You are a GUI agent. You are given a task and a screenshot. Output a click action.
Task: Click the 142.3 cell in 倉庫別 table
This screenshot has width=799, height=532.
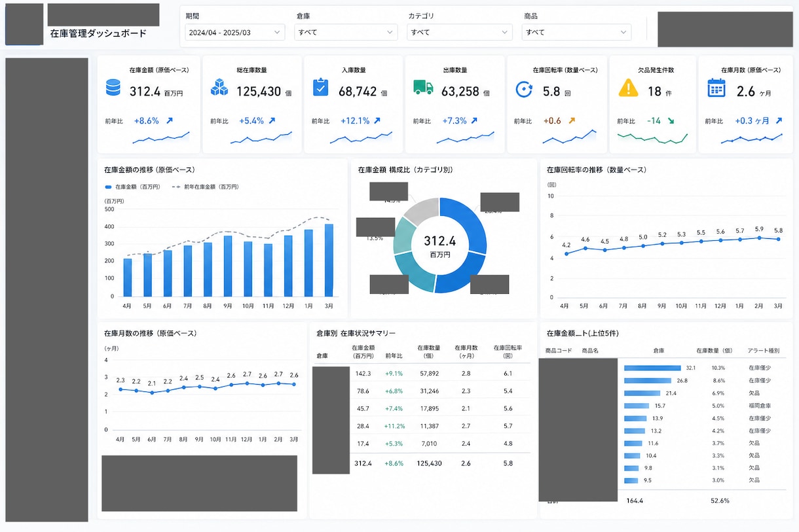(x=363, y=373)
